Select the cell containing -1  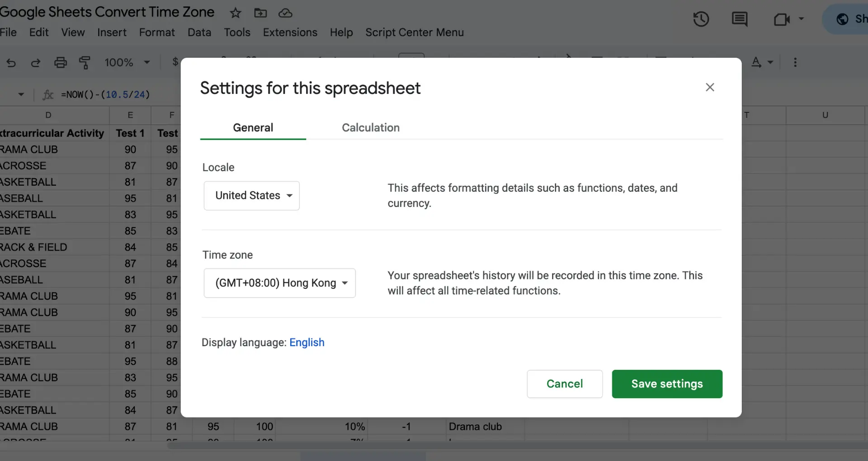click(x=406, y=427)
